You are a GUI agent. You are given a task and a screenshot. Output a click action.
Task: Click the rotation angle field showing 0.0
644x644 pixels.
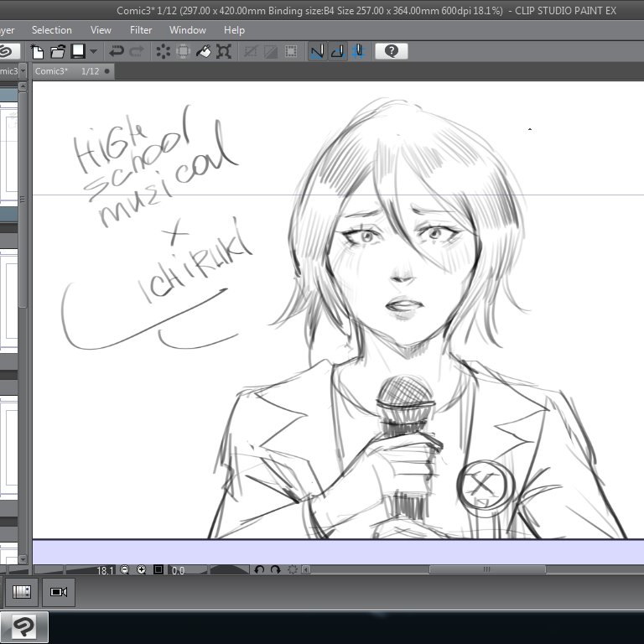(x=178, y=570)
